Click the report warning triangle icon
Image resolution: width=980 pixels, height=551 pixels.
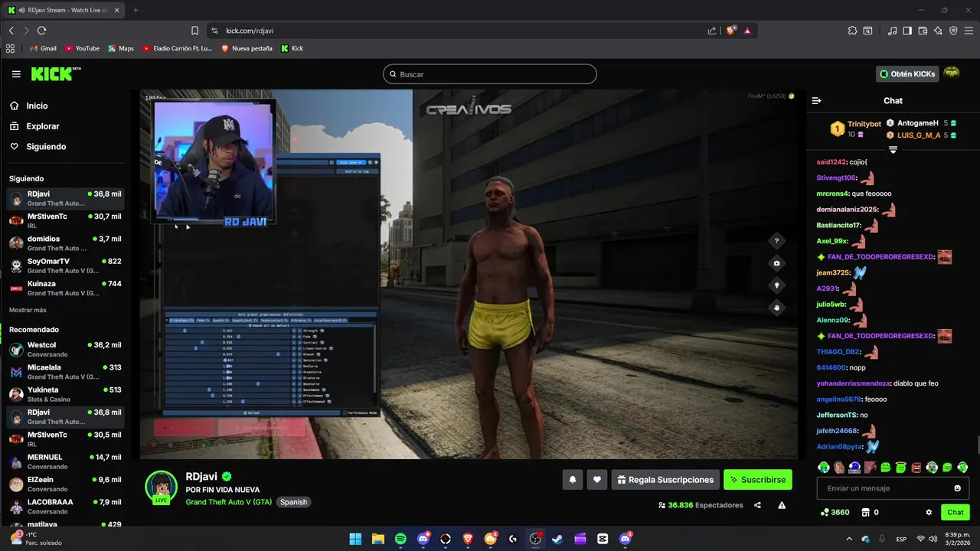click(782, 505)
